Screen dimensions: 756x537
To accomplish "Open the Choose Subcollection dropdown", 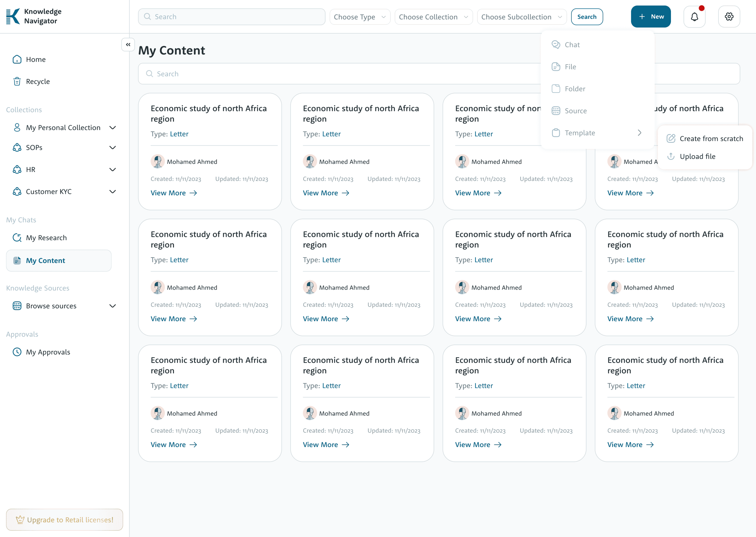I will point(522,17).
